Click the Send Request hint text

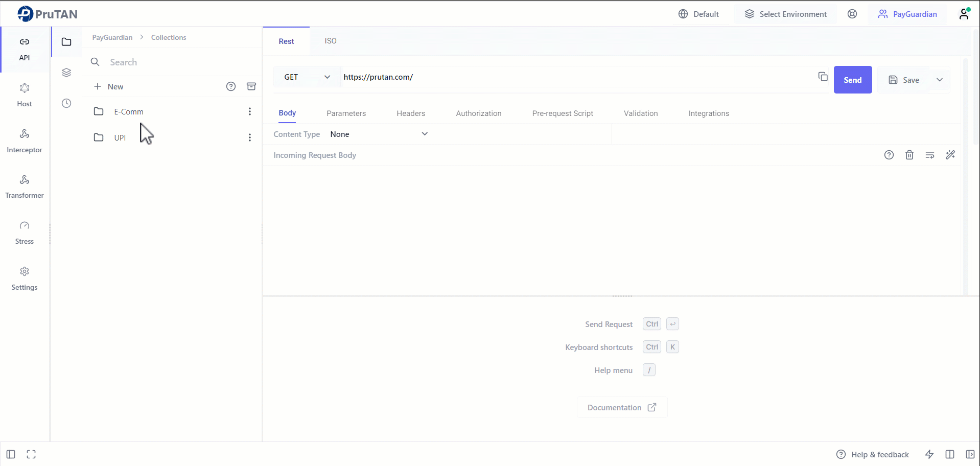pyautogui.click(x=609, y=324)
